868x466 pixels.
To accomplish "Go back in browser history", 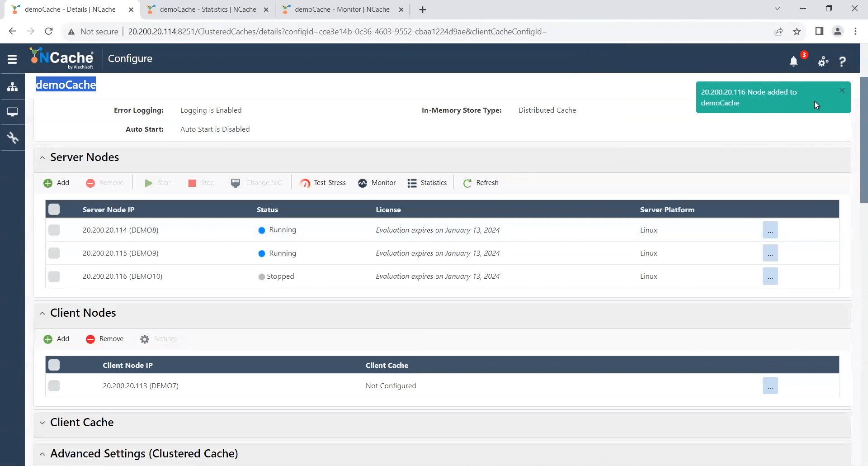I will click(x=12, y=31).
